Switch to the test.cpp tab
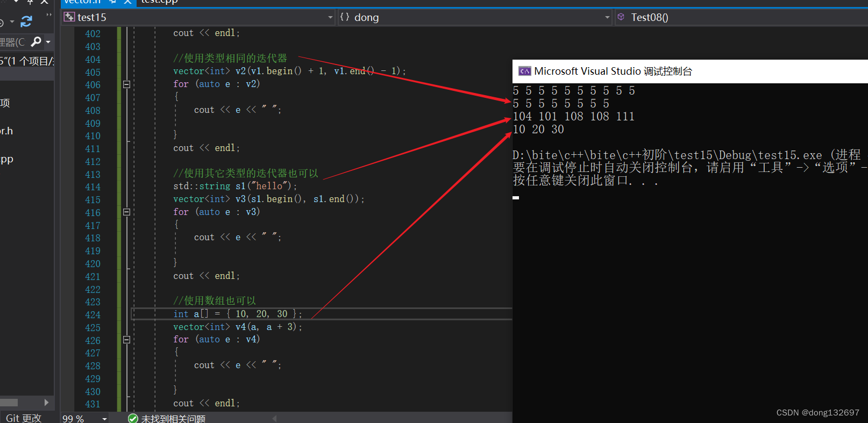This screenshot has height=423, width=868. point(159,2)
